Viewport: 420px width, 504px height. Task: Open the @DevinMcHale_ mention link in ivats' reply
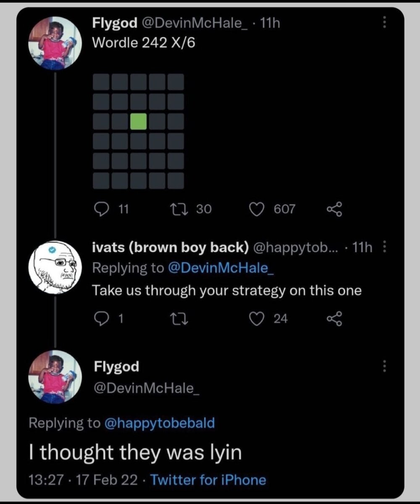pyautogui.click(x=220, y=268)
